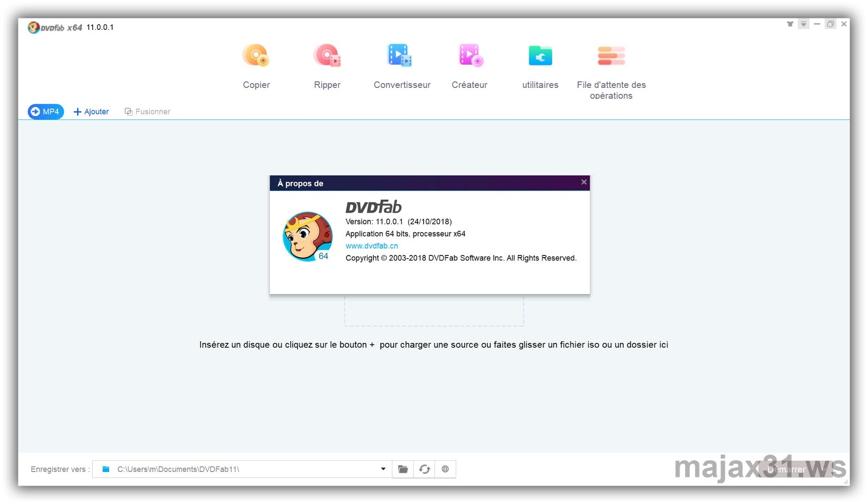The image size is (868, 504).
Task: Click the skin T-shirt icon in title bar
Action: (x=790, y=24)
